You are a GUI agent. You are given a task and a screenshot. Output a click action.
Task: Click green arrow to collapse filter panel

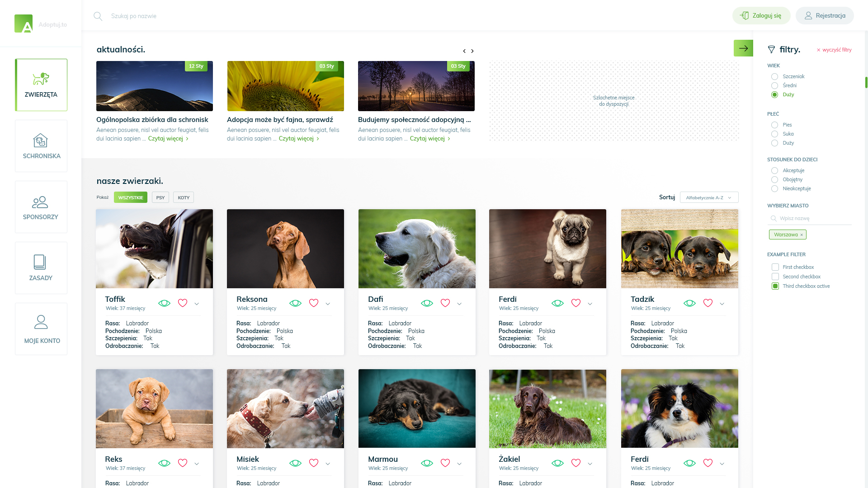coord(743,48)
